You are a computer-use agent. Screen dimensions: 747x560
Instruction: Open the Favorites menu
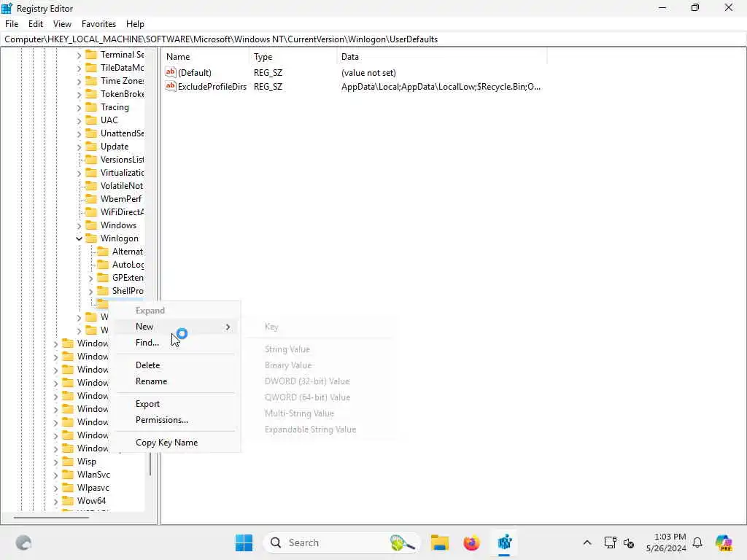[x=98, y=24]
